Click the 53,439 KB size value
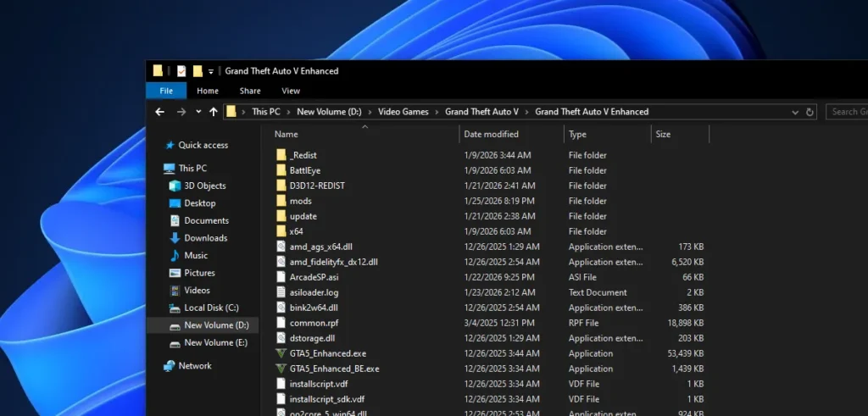The height and width of the screenshot is (416, 868). tap(685, 353)
